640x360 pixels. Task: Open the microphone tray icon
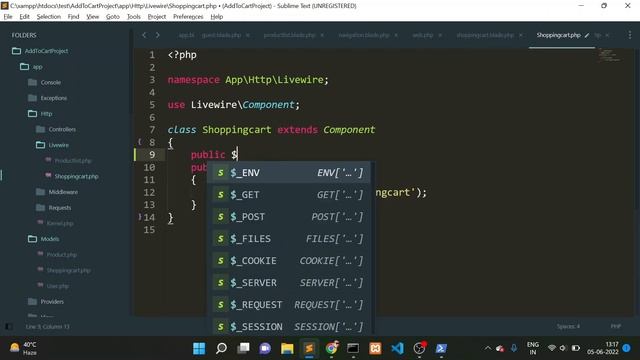(514, 348)
